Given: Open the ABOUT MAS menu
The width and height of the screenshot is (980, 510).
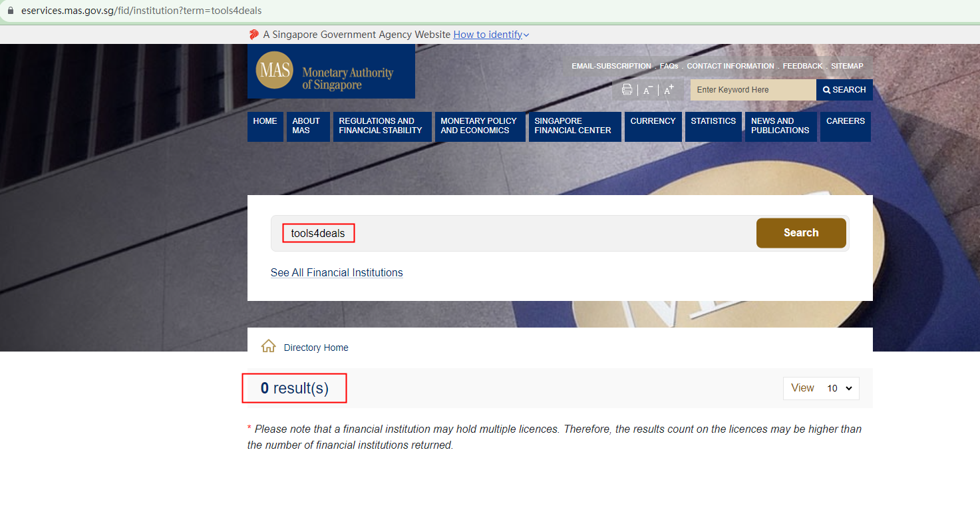Looking at the screenshot, I should coord(308,127).
